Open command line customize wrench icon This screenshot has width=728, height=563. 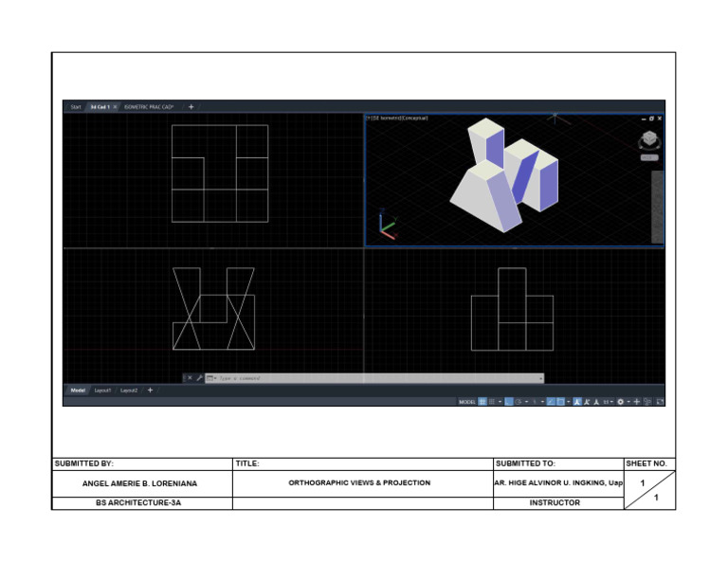[x=199, y=378]
